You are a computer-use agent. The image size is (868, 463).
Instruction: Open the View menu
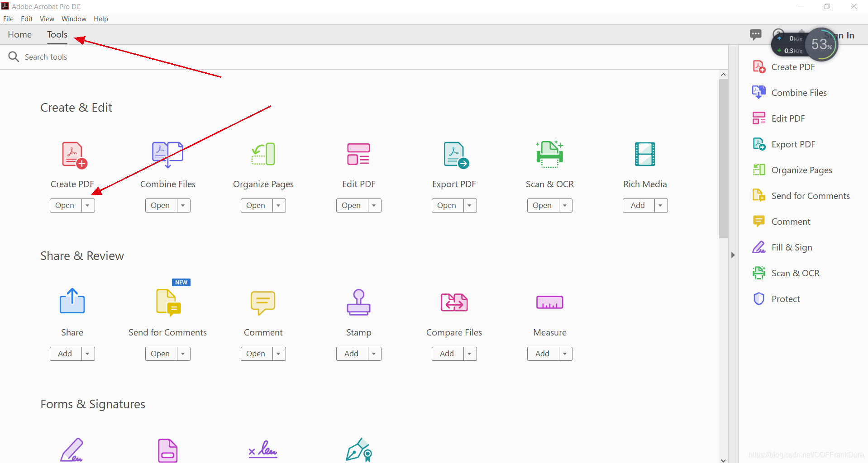[x=47, y=19]
